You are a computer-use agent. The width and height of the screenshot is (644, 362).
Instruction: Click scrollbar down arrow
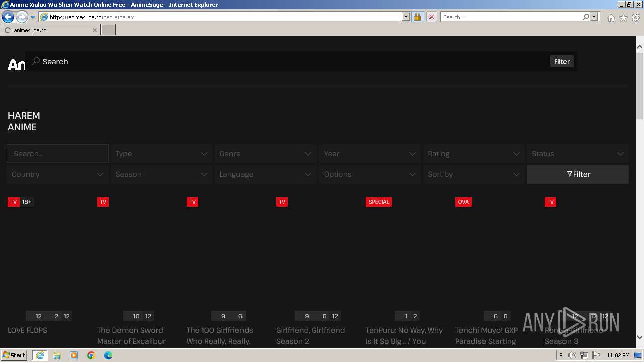(640, 337)
